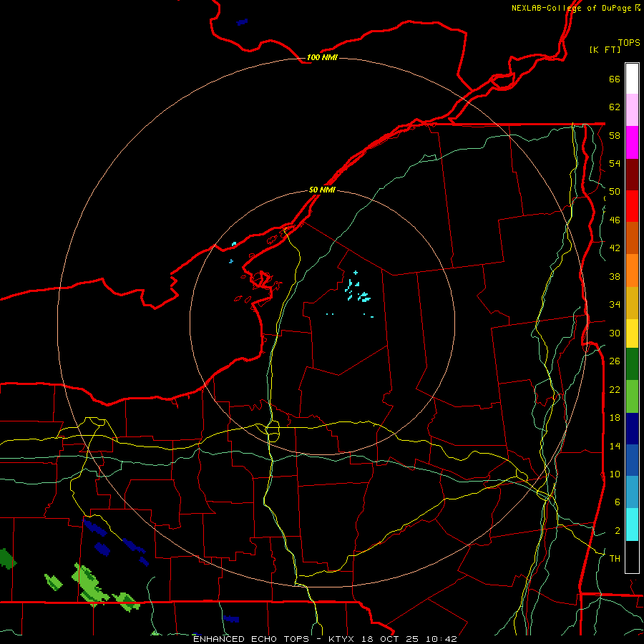The image size is (644, 644).
Task: Click the "50 NMI" range ring label
Action: pyautogui.click(x=322, y=190)
